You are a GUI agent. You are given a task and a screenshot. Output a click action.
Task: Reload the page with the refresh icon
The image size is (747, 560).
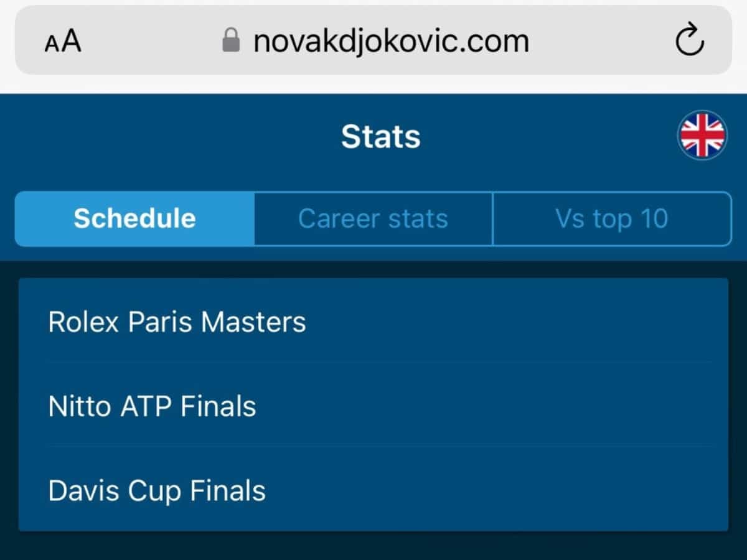click(690, 41)
